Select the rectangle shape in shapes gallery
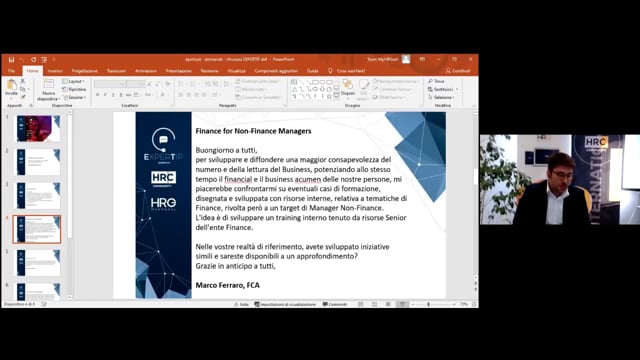The image size is (640, 360). click(x=316, y=82)
